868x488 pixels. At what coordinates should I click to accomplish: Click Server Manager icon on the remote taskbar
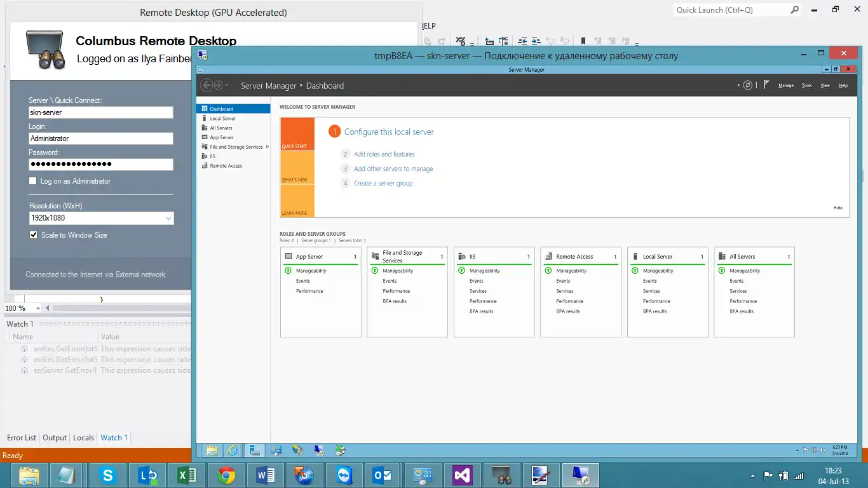click(254, 450)
